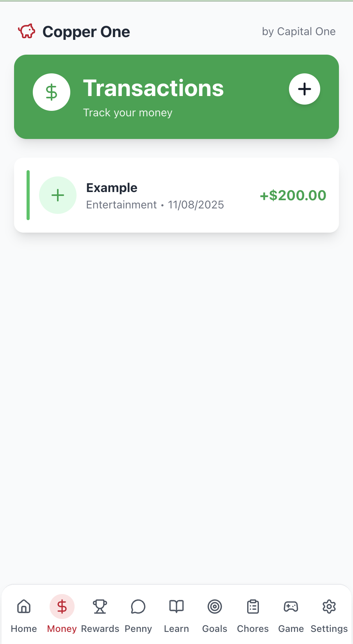Click the piggy bank logo icon
This screenshot has width=353, height=644.
click(27, 31)
